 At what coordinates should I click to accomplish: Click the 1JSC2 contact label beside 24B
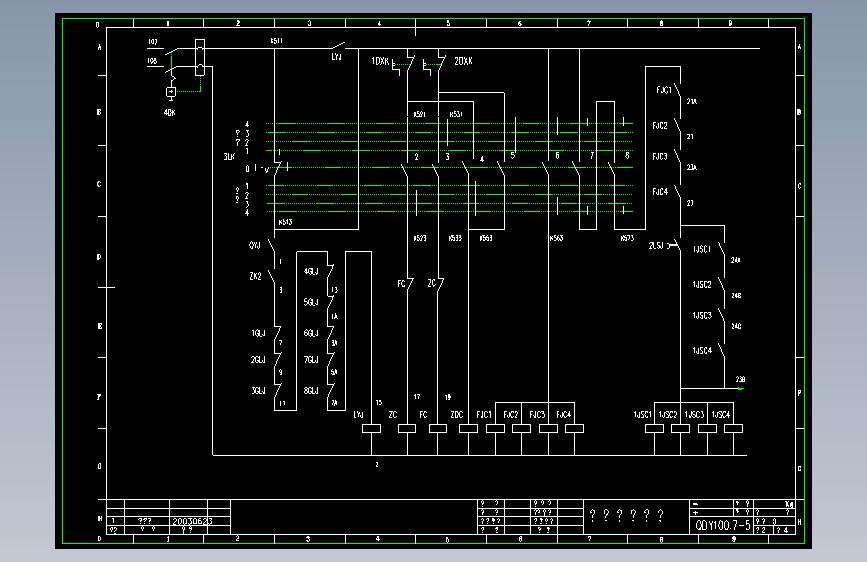point(702,284)
